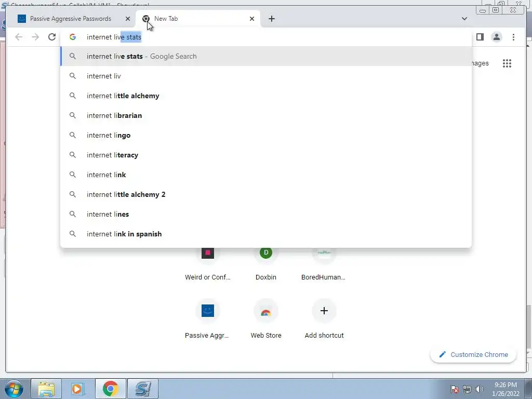Choose suggestion internet lingo
532x399 pixels.
click(x=266, y=135)
